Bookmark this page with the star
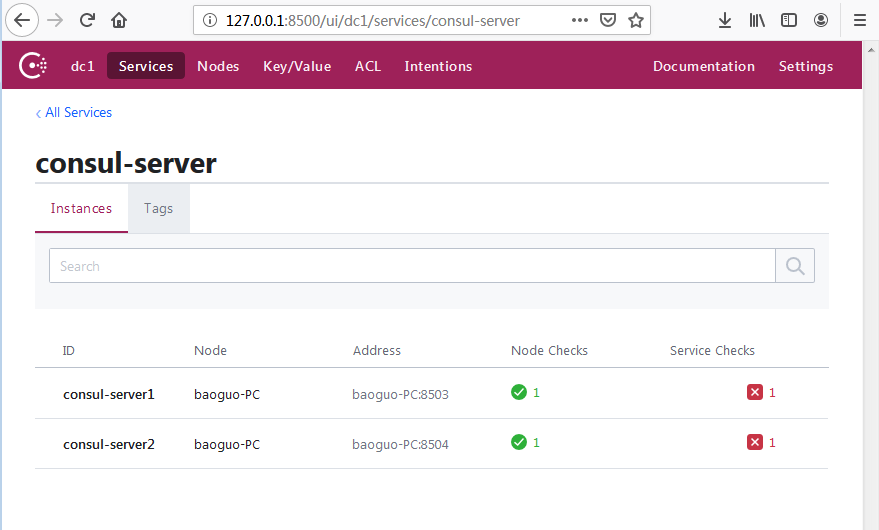Screen dimensions: 879x530 (636, 20)
